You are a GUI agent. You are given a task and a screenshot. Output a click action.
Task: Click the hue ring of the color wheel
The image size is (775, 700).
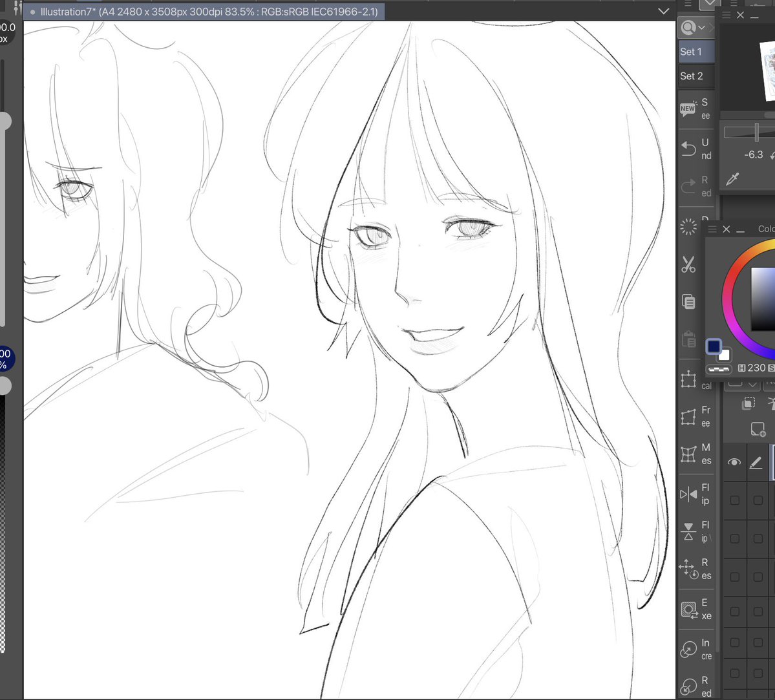(728, 300)
